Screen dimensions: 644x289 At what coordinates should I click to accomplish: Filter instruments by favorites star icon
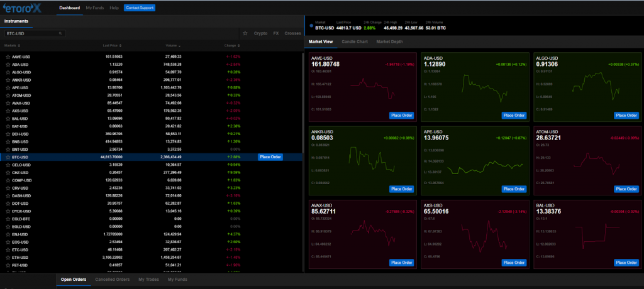(x=245, y=33)
